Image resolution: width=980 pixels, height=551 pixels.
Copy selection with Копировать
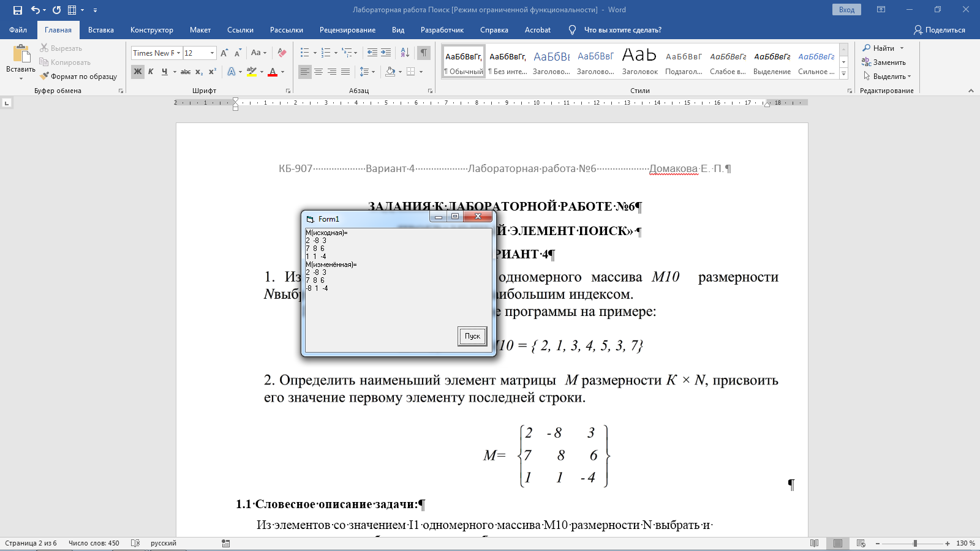tap(65, 62)
